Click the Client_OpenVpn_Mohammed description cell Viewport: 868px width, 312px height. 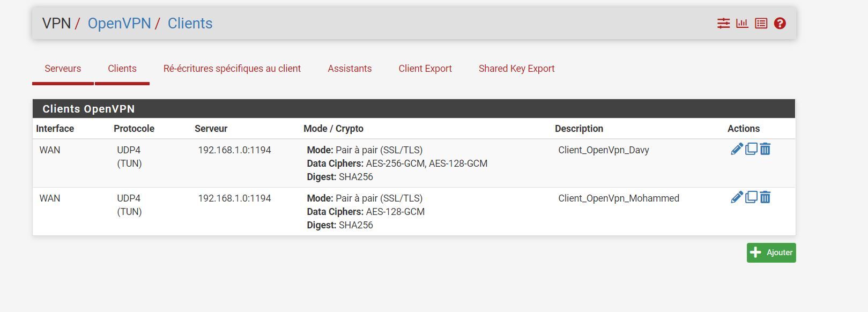[x=619, y=198]
